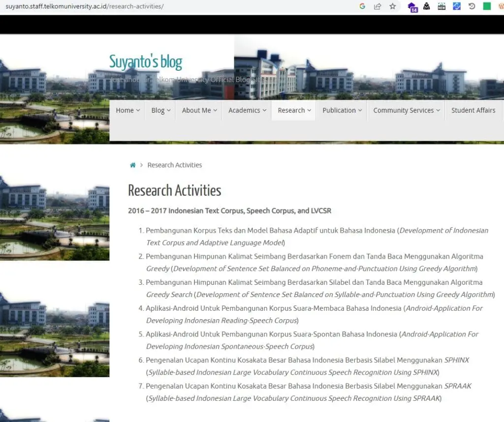Viewport: 504px width, 422px height.
Task: Open Community Services menu
Action: (x=406, y=110)
